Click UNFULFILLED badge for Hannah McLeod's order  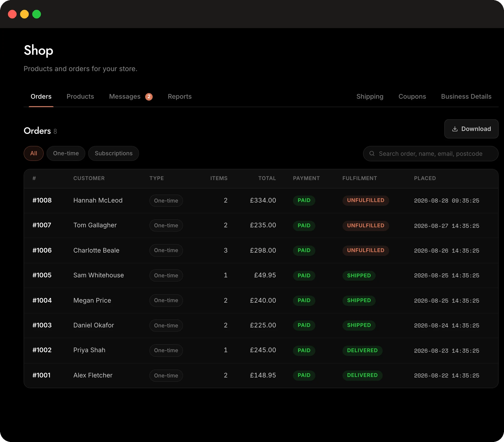pos(365,200)
